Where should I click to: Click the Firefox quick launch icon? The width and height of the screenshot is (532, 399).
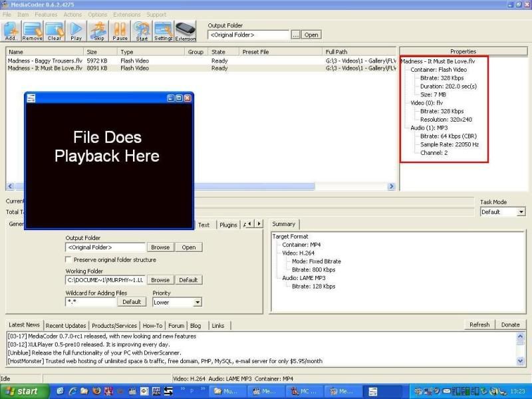pos(96,391)
